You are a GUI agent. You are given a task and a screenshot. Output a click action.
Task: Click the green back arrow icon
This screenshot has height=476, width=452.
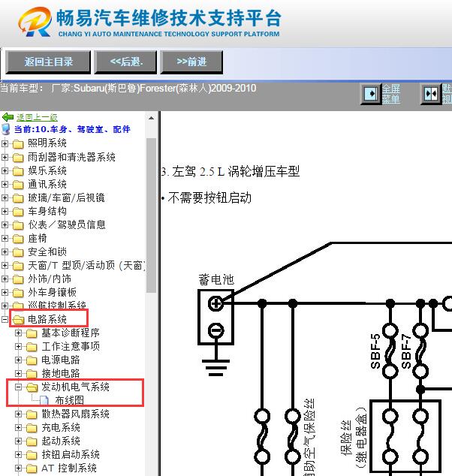(8, 117)
